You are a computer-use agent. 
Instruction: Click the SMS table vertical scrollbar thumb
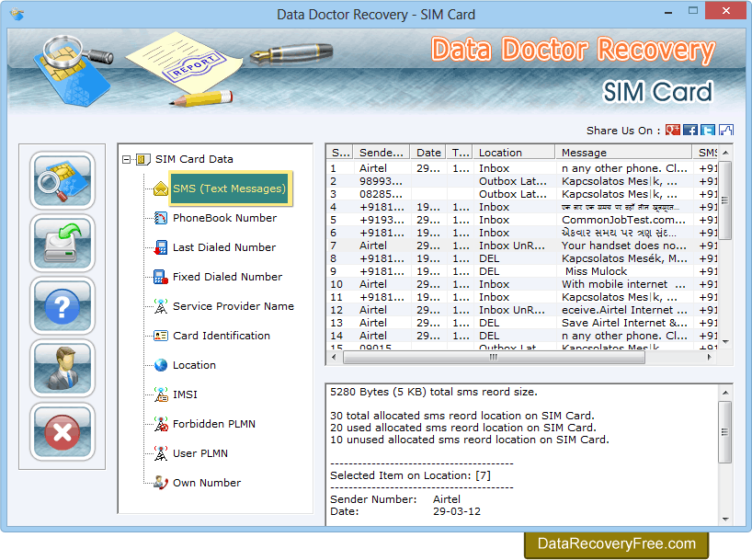pyautogui.click(x=725, y=200)
